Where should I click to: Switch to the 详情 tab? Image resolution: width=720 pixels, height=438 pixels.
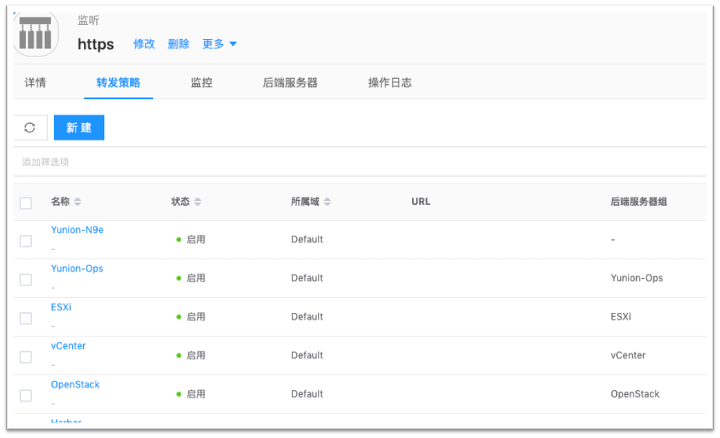35,83
